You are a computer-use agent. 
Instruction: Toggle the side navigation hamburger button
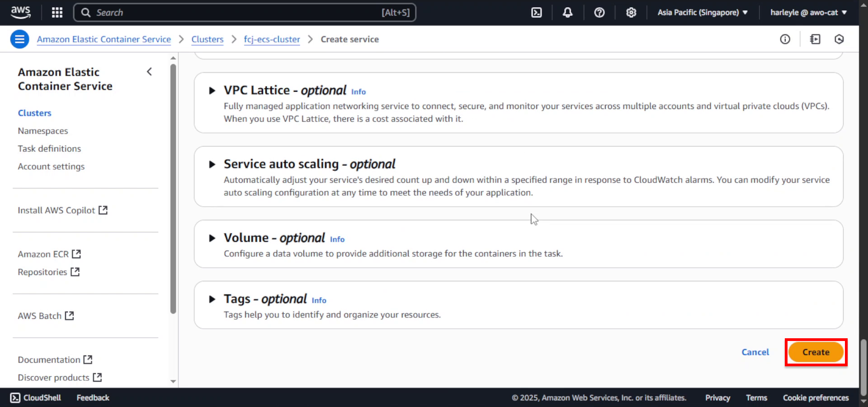click(x=19, y=39)
